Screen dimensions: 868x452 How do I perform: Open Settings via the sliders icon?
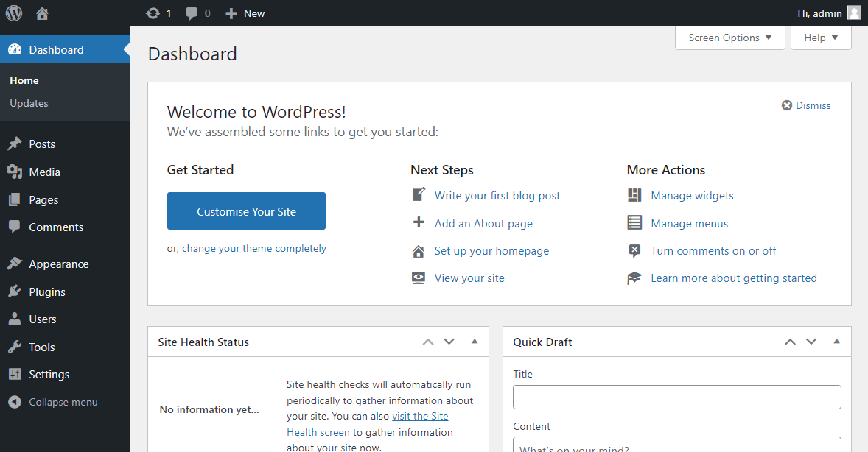(x=16, y=374)
